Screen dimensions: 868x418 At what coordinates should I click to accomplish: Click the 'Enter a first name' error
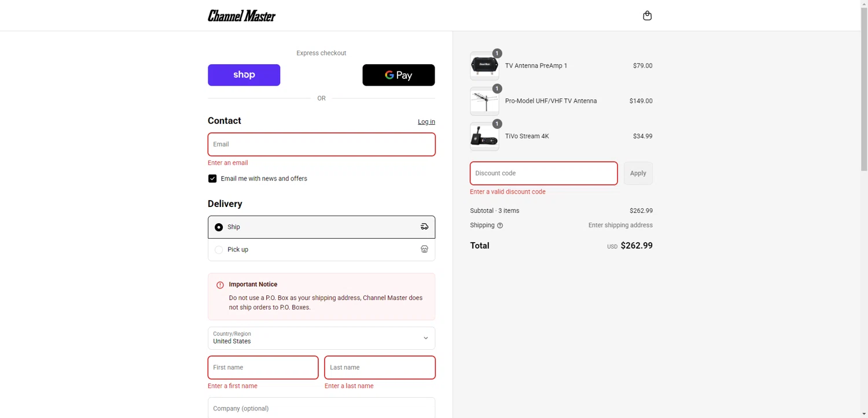pyautogui.click(x=232, y=386)
